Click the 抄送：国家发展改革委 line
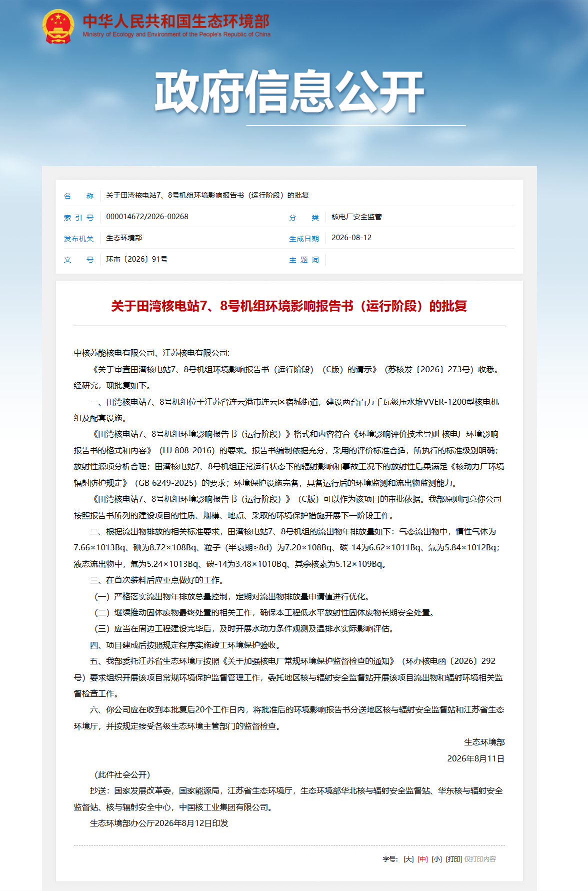Image resolution: width=588 pixels, height=891 pixels. (288, 799)
